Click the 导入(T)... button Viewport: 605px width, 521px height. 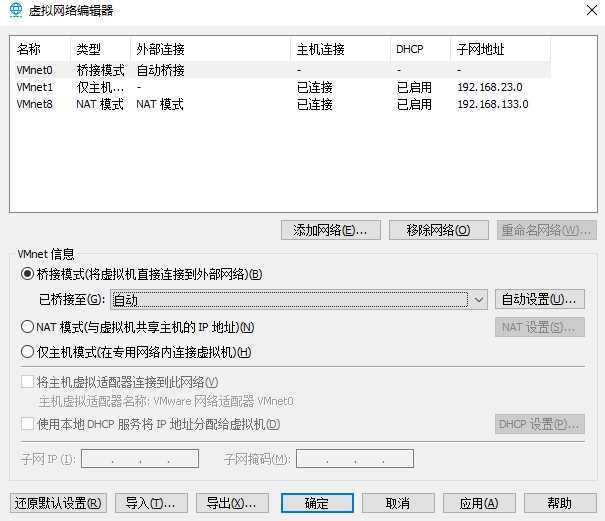coord(151,503)
